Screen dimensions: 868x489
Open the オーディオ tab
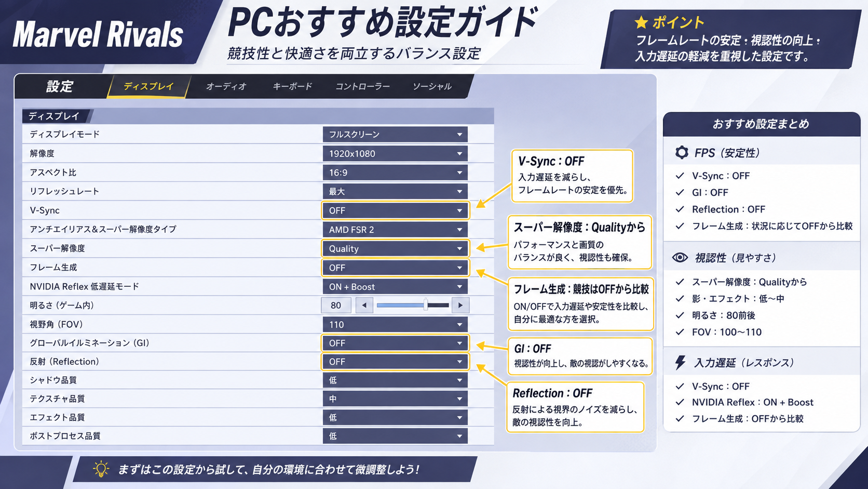pyautogui.click(x=226, y=86)
